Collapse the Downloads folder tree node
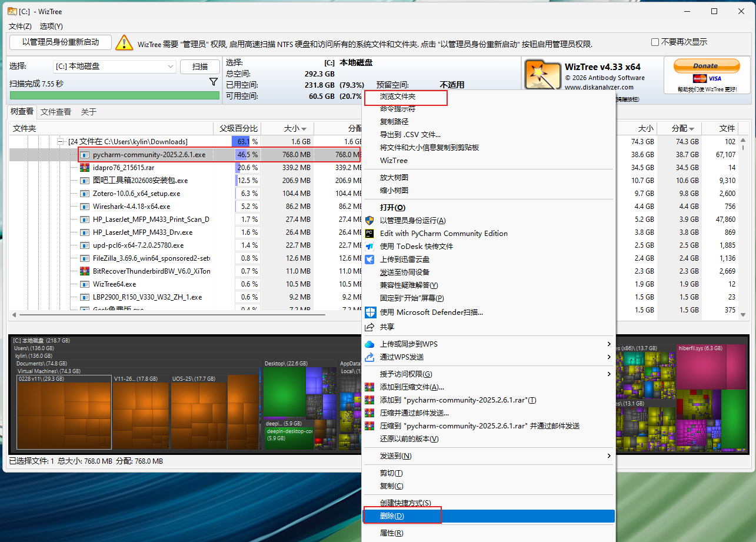This screenshot has height=542, width=756. click(x=60, y=142)
